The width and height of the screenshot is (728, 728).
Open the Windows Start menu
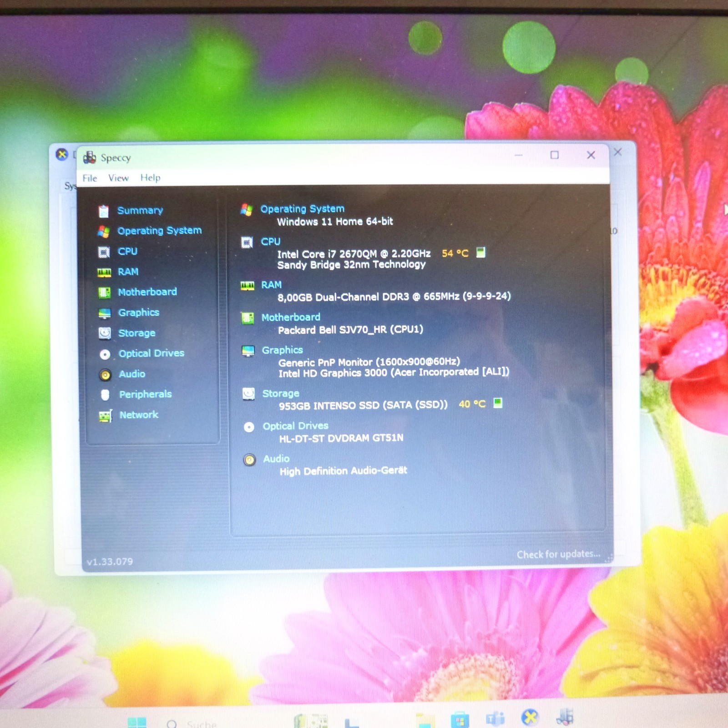pyautogui.click(x=137, y=723)
